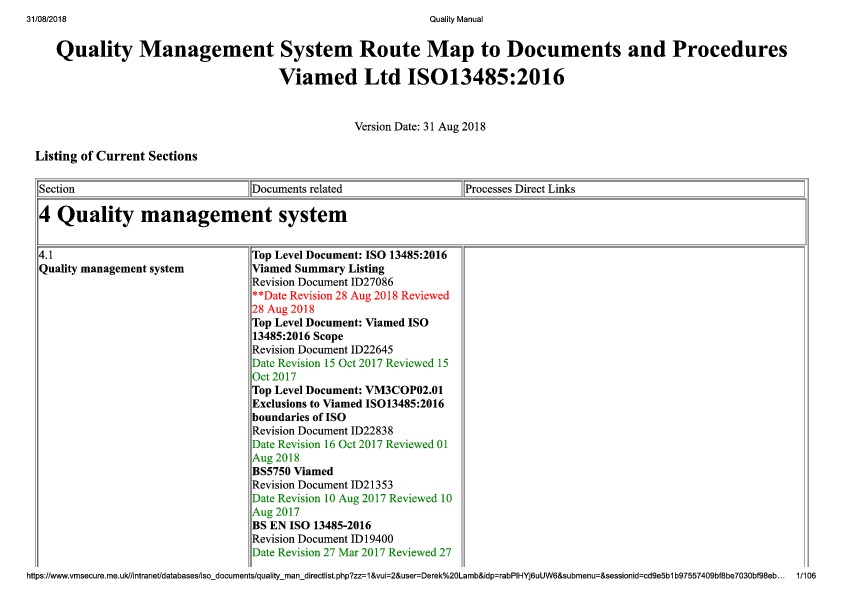Click the 4 Quality management system heading
Image resolution: width=842 pixels, height=595 pixels.
193,215
